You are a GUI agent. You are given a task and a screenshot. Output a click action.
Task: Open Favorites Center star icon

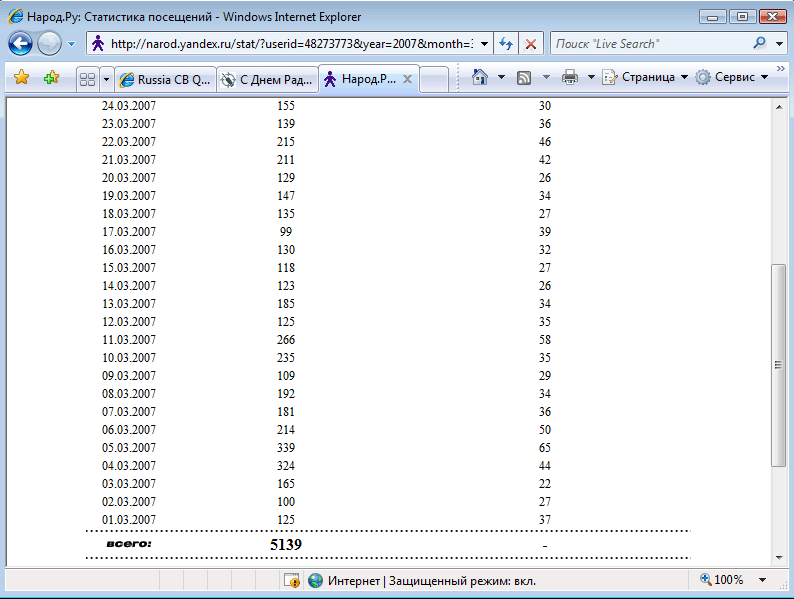(21, 78)
